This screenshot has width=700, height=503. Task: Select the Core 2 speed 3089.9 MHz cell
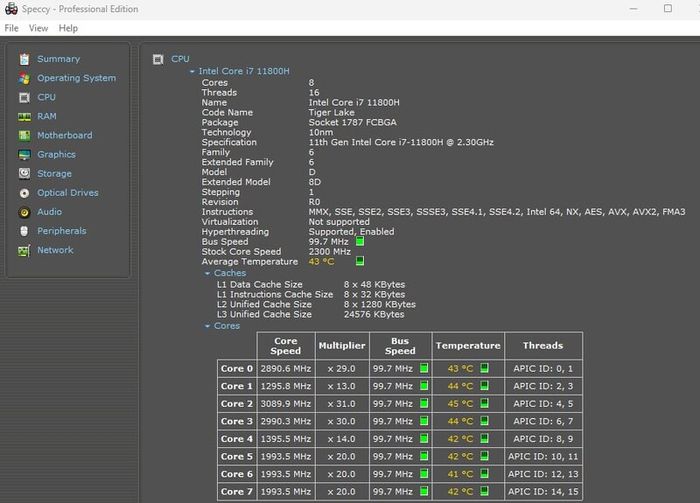point(286,404)
